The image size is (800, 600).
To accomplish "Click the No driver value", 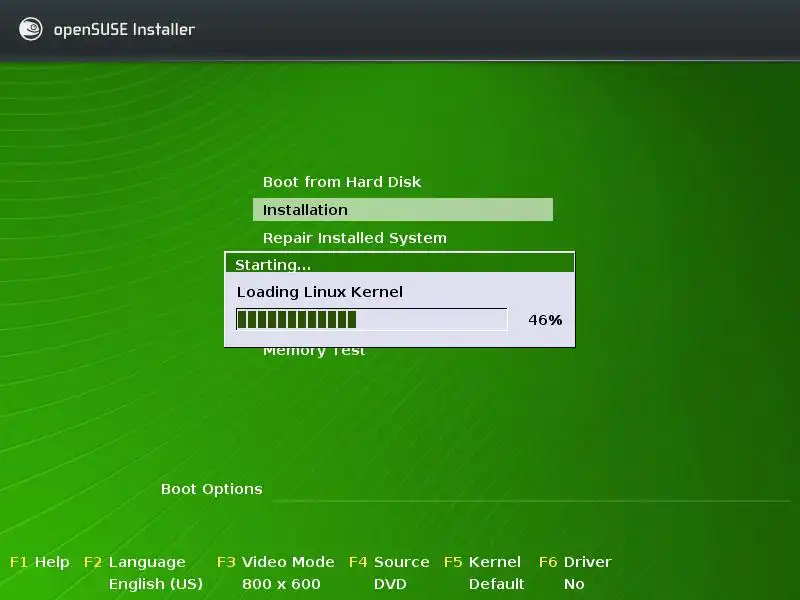I will click(x=574, y=584).
